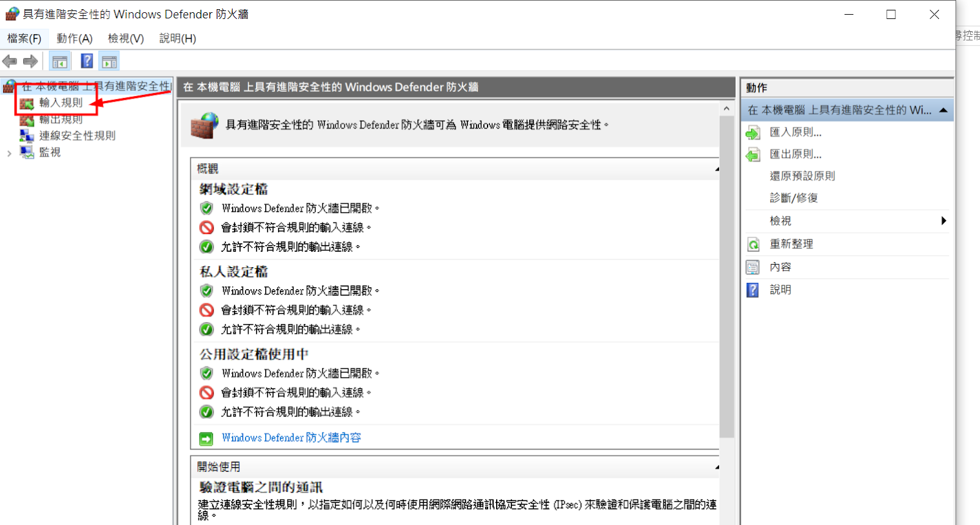Select 監視 tree node
The width and height of the screenshot is (980, 525).
pyautogui.click(x=50, y=152)
